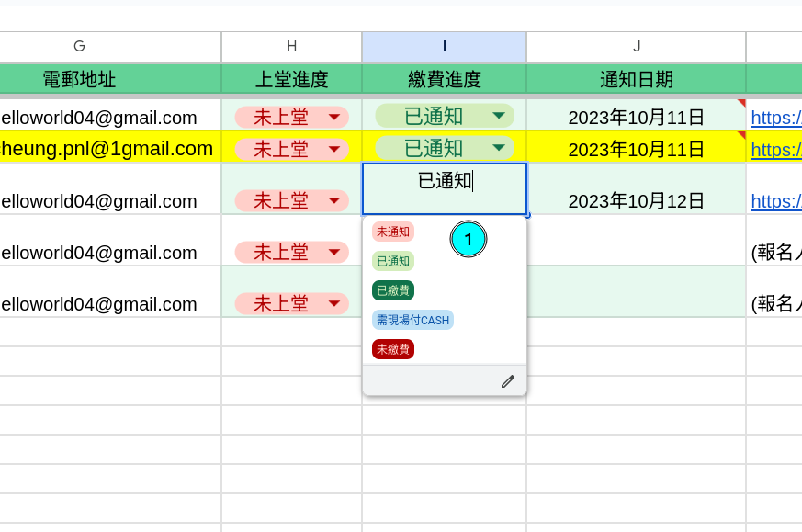Viewport: 802px width, 532px height.
Task: Open 已通知 dropdown arrow in first row
Action: coord(498,116)
